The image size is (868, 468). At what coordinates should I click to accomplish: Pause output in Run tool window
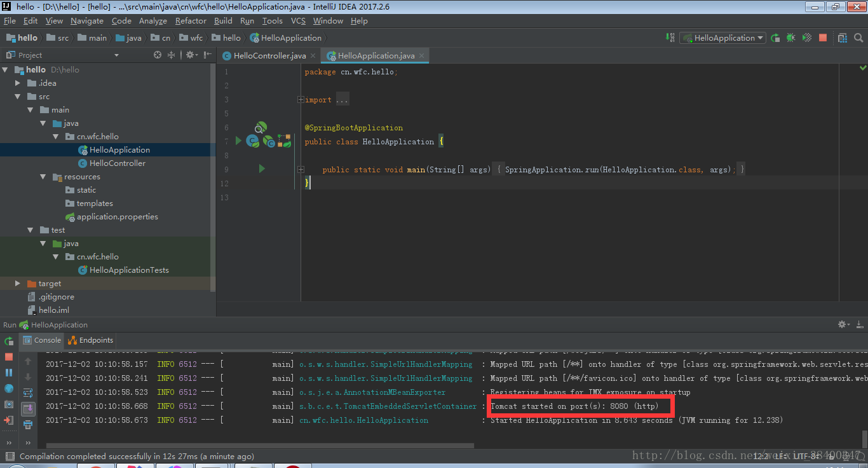[x=9, y=373]
